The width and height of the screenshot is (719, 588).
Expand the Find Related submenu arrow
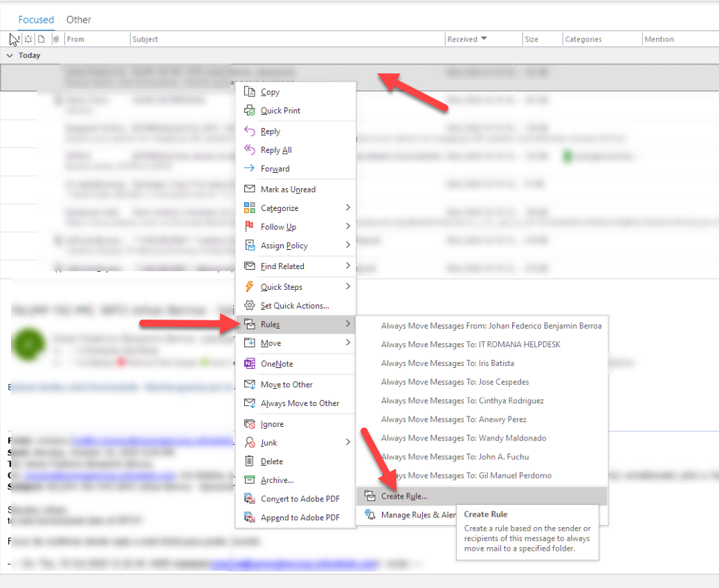347,266
